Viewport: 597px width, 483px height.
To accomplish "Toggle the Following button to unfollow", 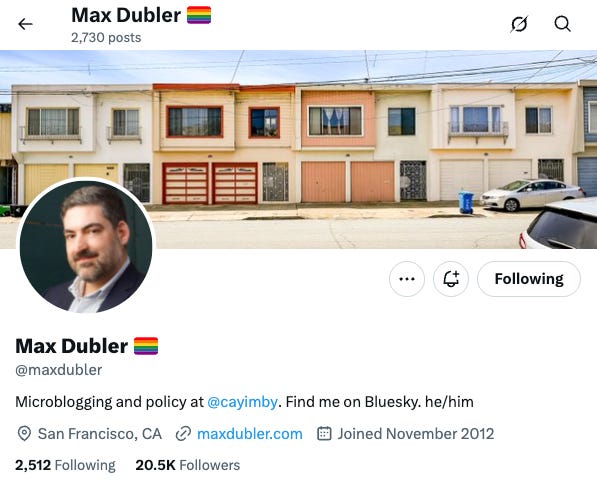I will (529, 279).
